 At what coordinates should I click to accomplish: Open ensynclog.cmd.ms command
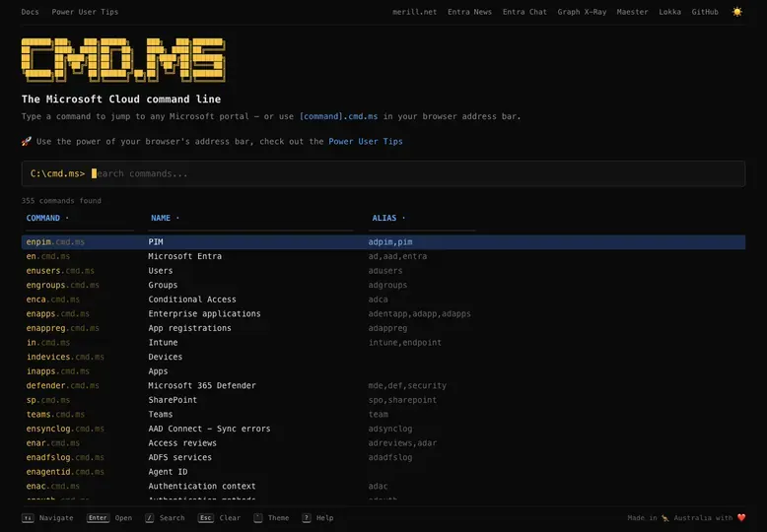[65, 429]
